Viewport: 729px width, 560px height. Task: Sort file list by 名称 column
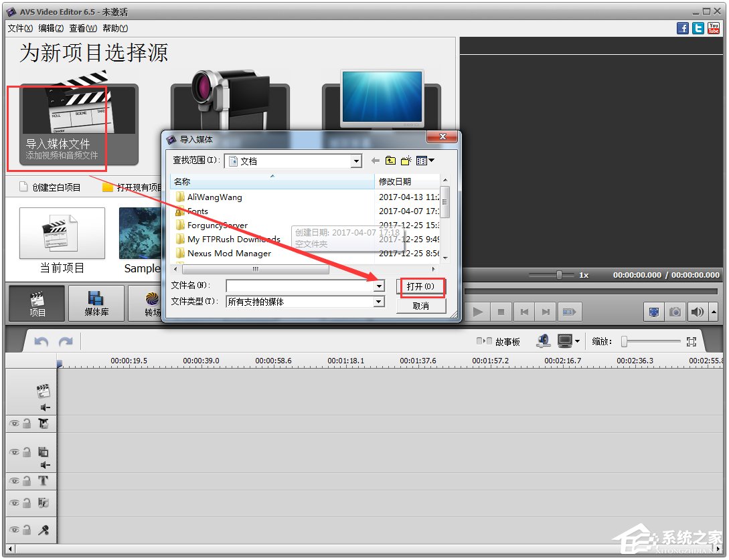pos(272,181)
